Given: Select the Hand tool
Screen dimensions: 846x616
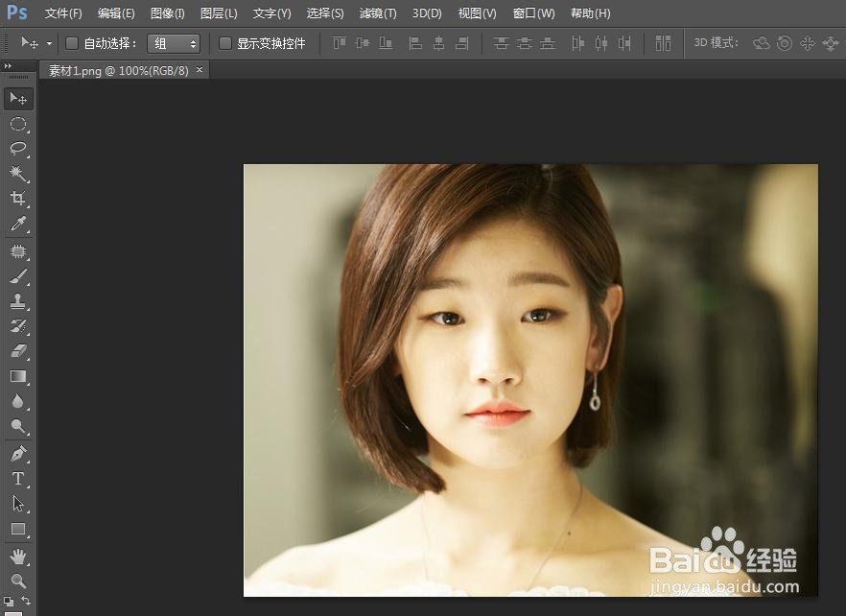Looking at the screenshot, I should 18,557.
